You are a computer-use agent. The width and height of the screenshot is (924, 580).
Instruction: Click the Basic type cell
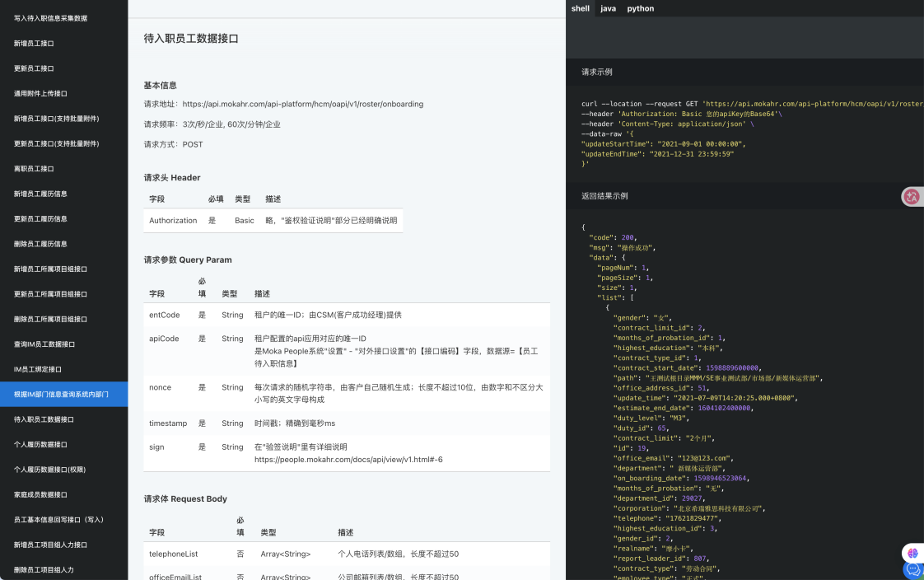point(245,221)
